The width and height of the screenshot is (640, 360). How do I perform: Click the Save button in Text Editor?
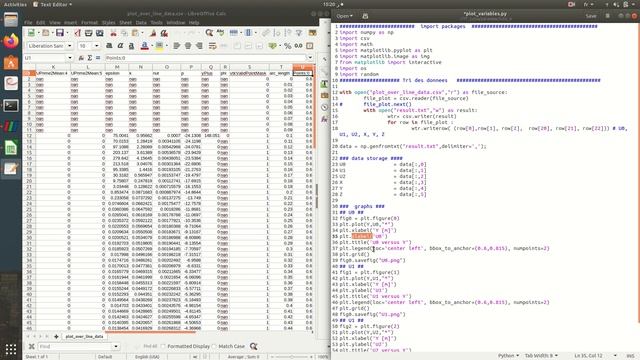591,16
